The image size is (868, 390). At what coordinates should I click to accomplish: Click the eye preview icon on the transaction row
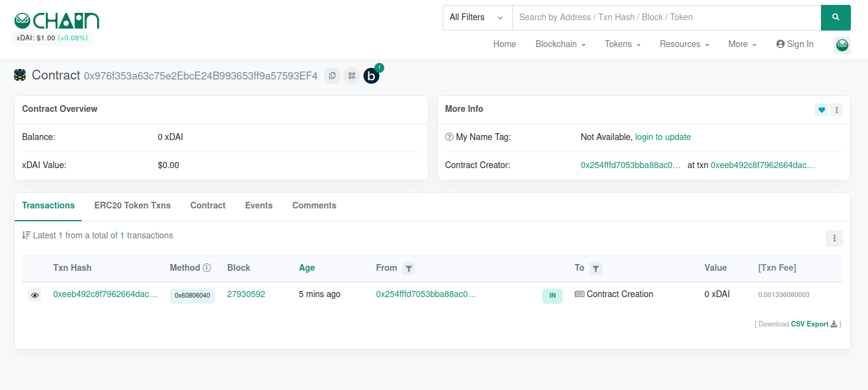(35, 295)
